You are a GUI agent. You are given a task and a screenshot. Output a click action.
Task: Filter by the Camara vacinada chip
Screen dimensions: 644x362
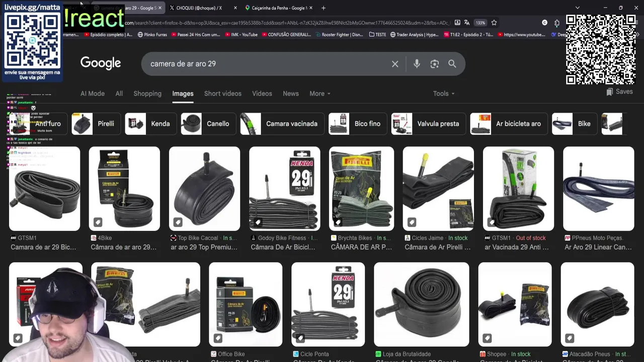pos(282,124)
